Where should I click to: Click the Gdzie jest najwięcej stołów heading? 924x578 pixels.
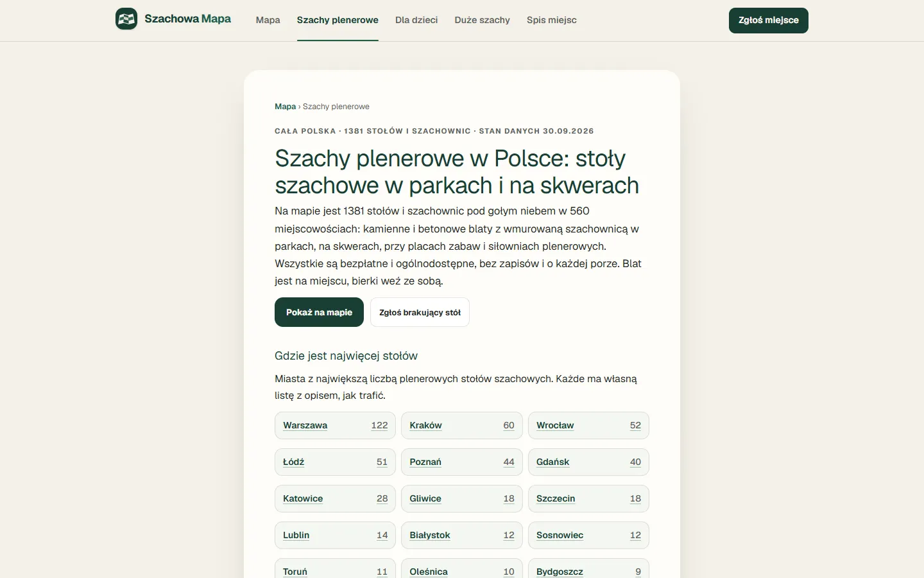click(346, 356)
